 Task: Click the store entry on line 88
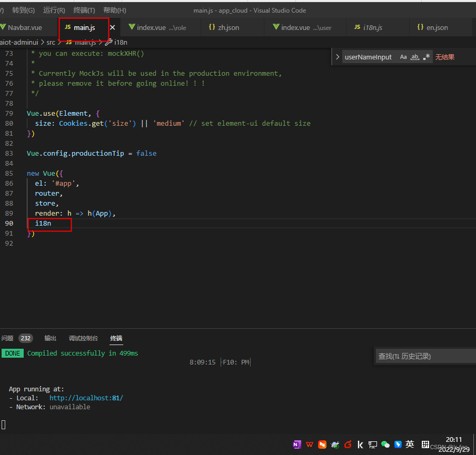click(x=46, y=204)
